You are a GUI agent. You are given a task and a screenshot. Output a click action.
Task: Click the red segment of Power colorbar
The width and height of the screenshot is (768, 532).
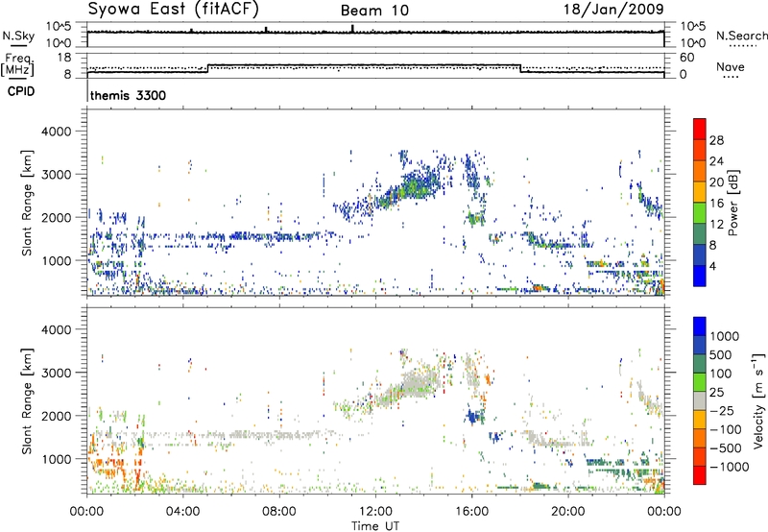[700, 129]
